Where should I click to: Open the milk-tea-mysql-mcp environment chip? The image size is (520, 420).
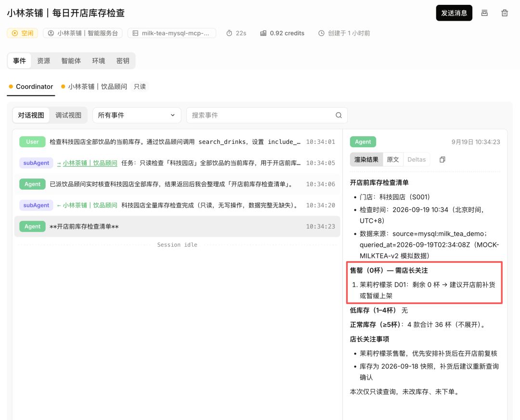172,33
